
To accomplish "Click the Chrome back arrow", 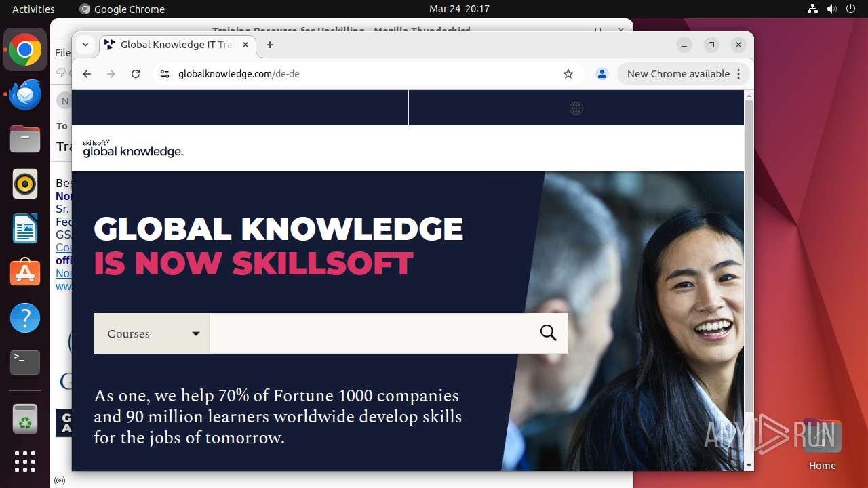I will [x=87, y=74].
